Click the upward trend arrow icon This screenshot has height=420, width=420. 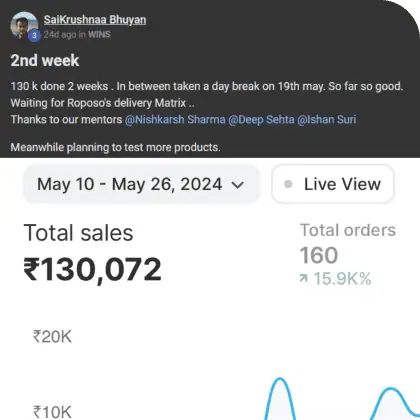tap(303, 278)
